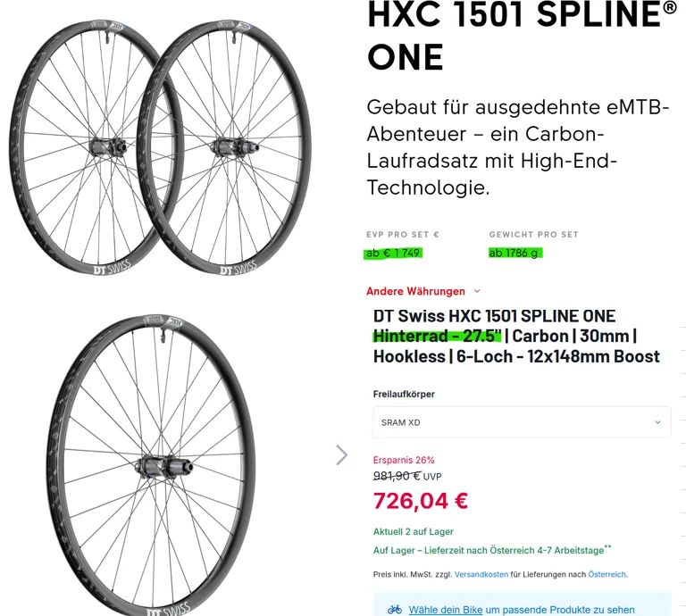Click the Lieferzeit nach Österreich delivery note
Screen dimensions: 686x616
pos(492,550)
